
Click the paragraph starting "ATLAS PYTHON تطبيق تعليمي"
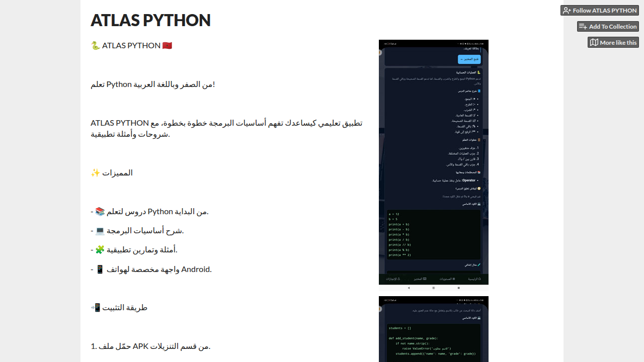226,128
